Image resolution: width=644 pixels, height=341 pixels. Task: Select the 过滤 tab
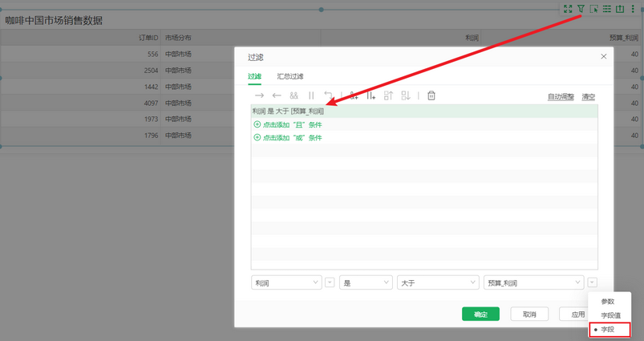[254, 76]
